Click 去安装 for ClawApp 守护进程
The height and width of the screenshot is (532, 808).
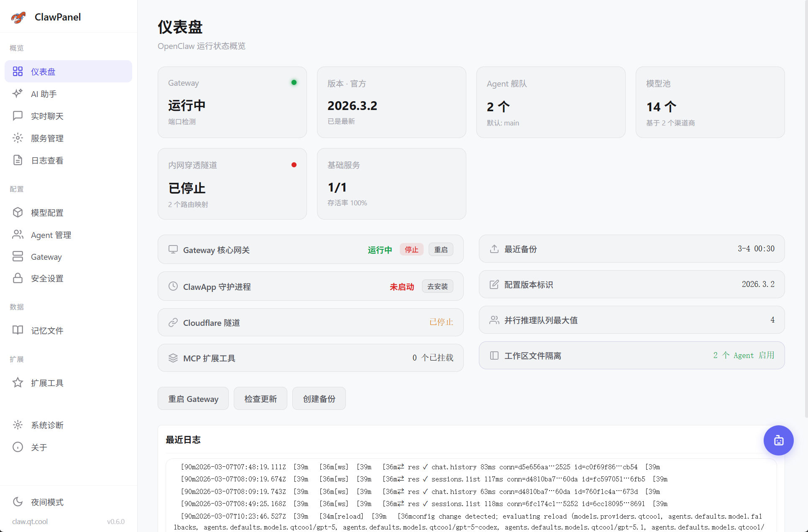pos(437,286)
